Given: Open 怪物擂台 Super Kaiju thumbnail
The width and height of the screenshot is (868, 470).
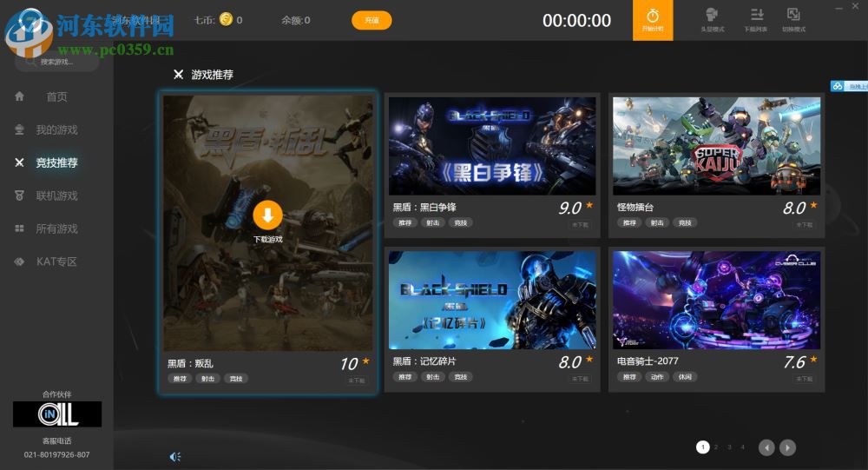Looking at the screenshot, I should (x=716, y=146).
